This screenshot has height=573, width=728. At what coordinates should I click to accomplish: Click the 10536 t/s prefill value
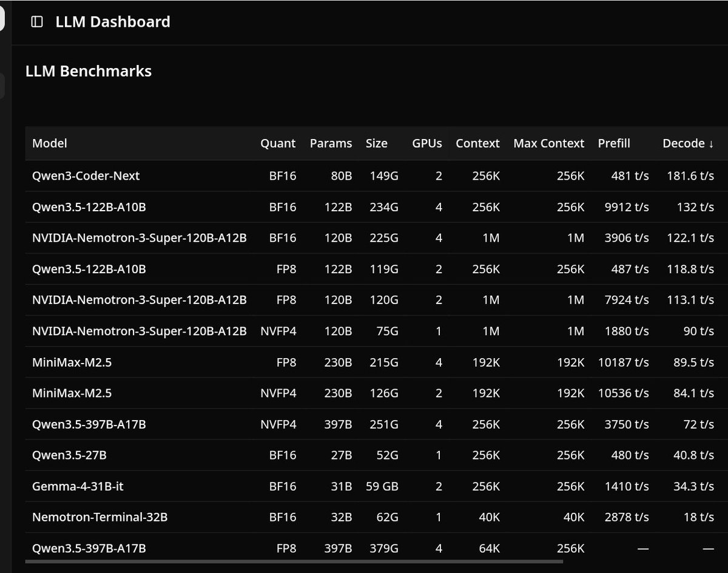(x=624, y=393)
